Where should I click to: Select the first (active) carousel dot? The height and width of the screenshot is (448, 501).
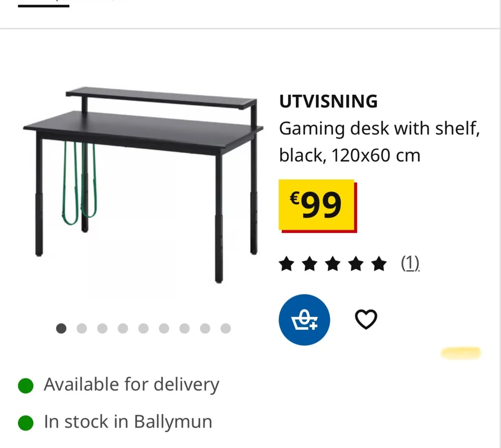coord(61,329)
